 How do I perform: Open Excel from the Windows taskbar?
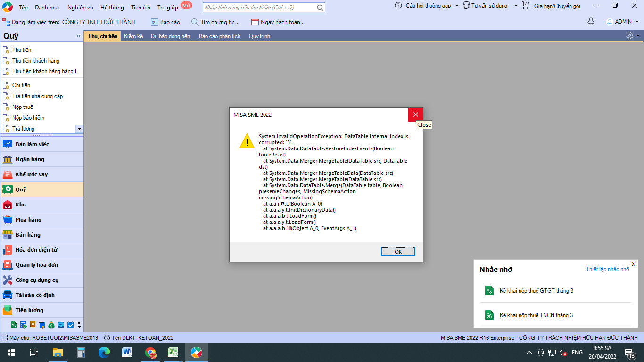pyautogui.click(x=173, y=352)
